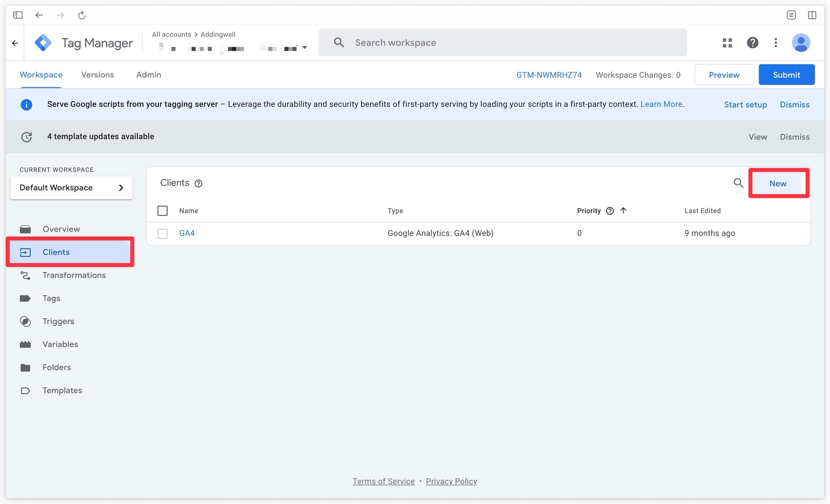
Task: Click the Folders sidebar icon
Action: point(25,367)
